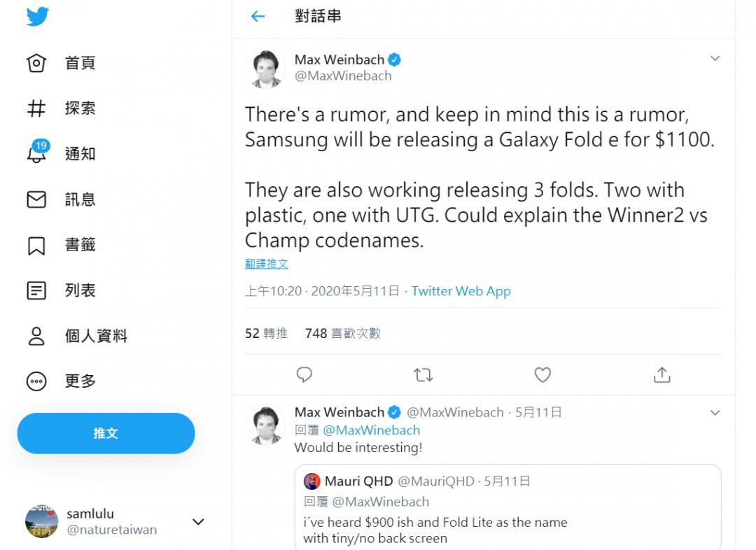Viewport: 756px width, 550px height.
Task: Like the tweet with heart icon
Action: pos(542,375)
